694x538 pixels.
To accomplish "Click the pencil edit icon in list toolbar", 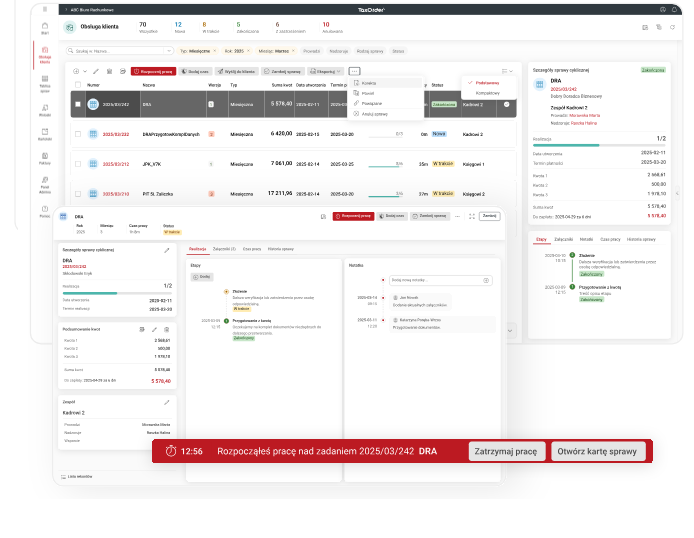I will (x=96, y=71).
